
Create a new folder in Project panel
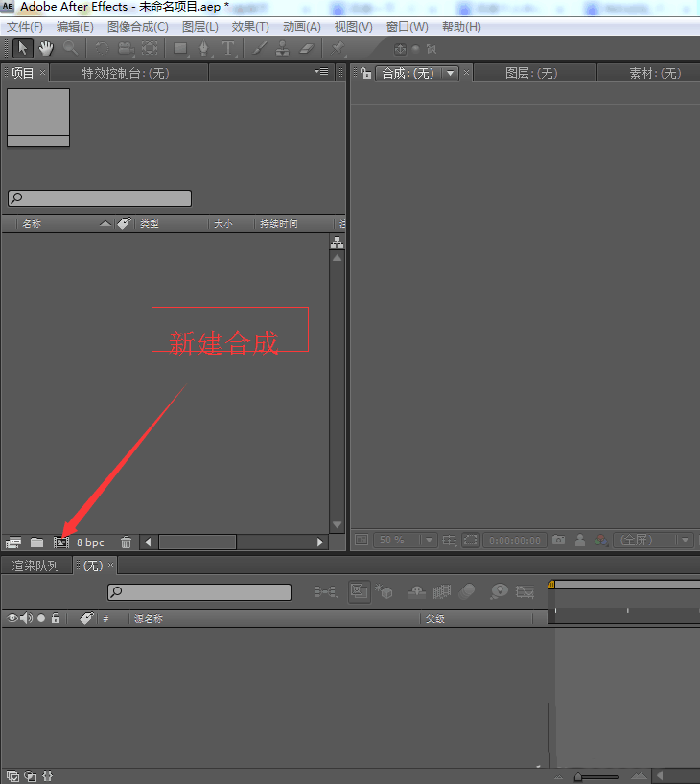(x=36, y=542)
